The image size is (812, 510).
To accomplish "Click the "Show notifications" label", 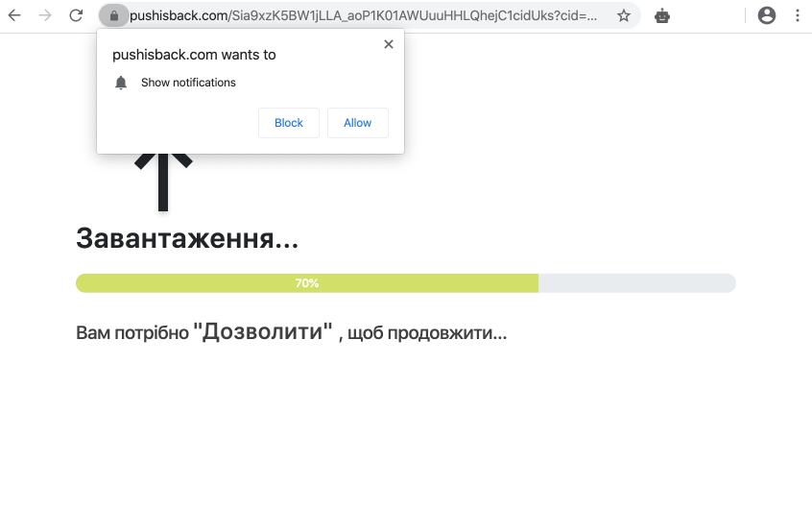I will click(x=188, y=83).
